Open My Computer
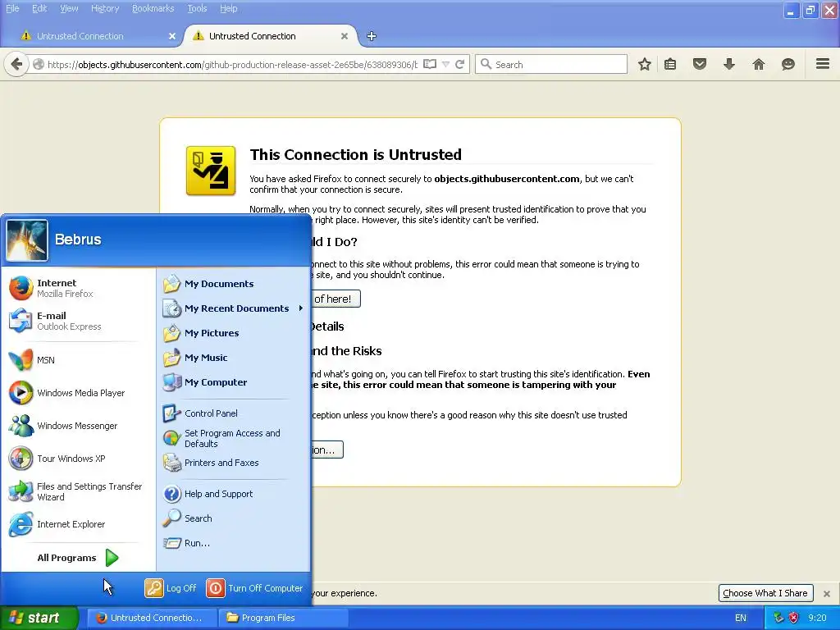 click(x=233, y=382)
